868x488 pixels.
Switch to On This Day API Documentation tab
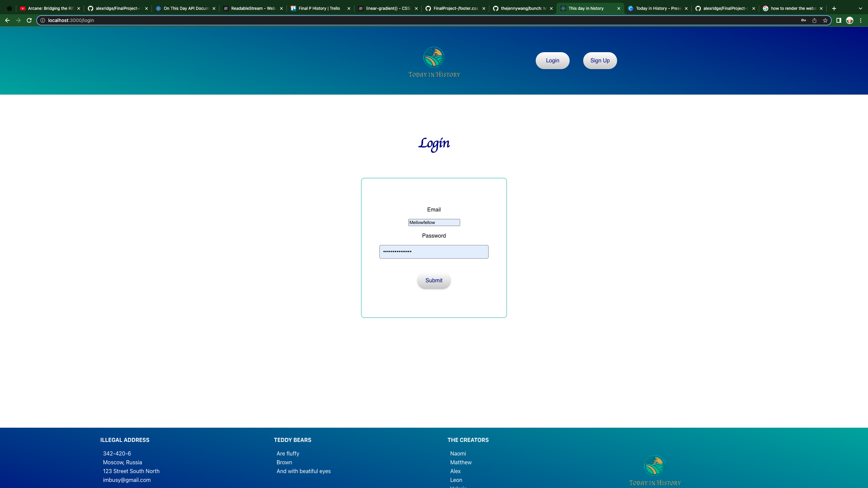point(185,8)
